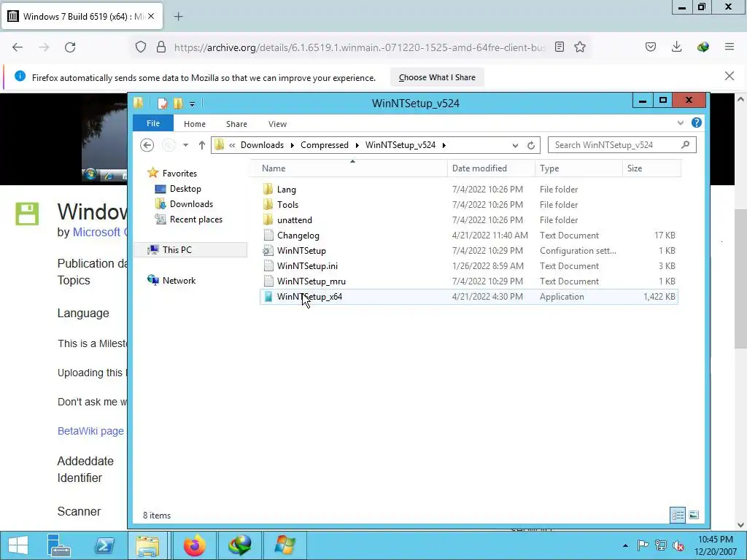Click Firefox icon in taskbar
This screenshot has width=747, height=560.
[194, 545]
